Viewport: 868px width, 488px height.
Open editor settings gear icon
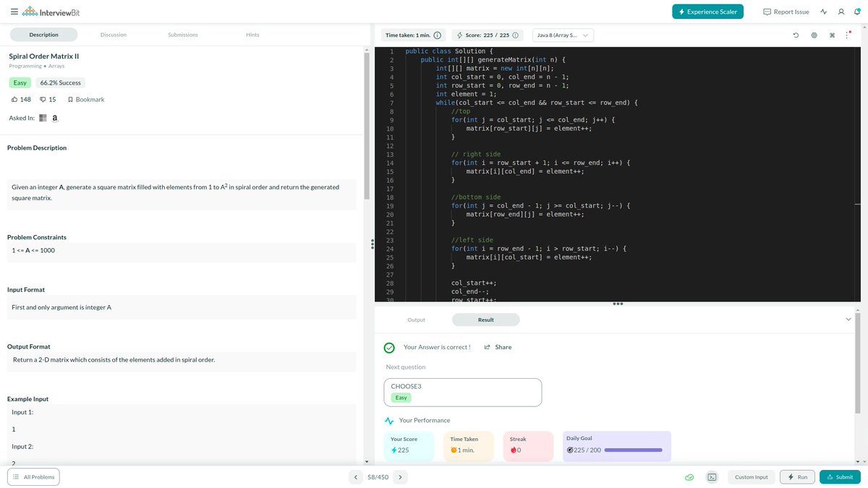tap(814, 35)
